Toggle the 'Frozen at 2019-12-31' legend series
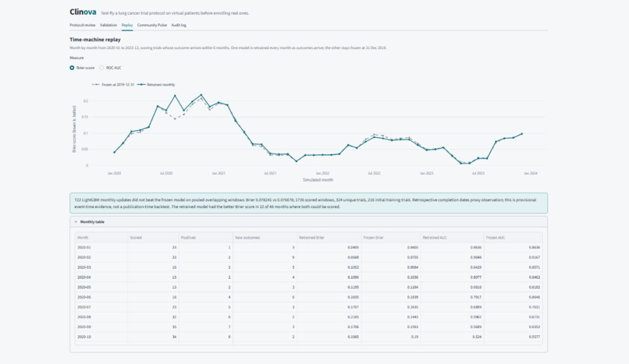Screen dimensions: 629x364 [113, 85]
